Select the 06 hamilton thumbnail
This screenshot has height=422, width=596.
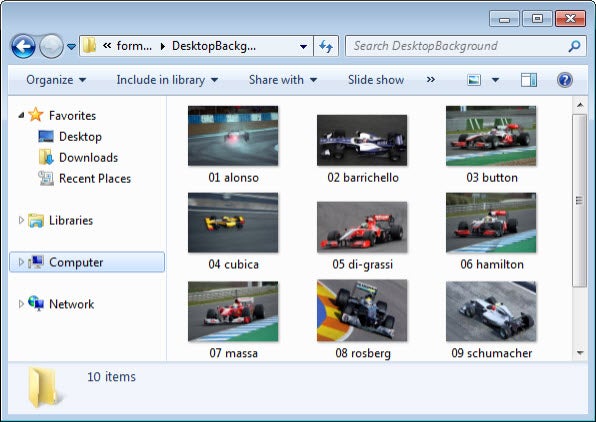[491, 222]
